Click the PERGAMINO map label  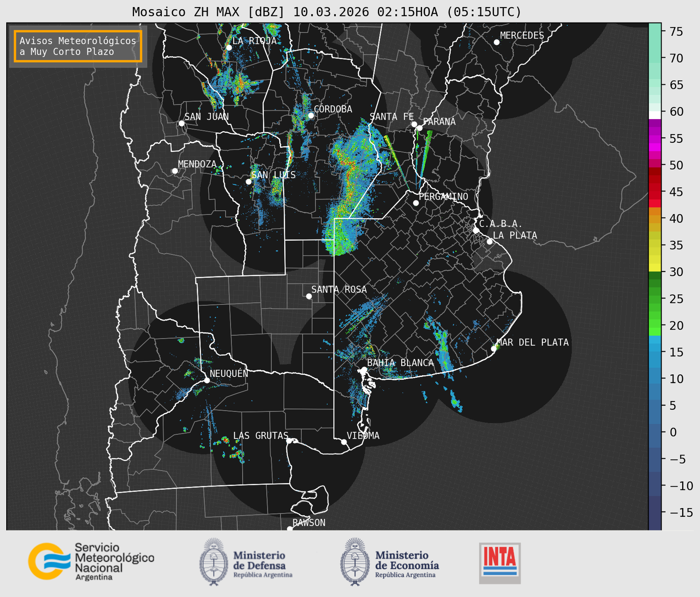pos(444,197)
